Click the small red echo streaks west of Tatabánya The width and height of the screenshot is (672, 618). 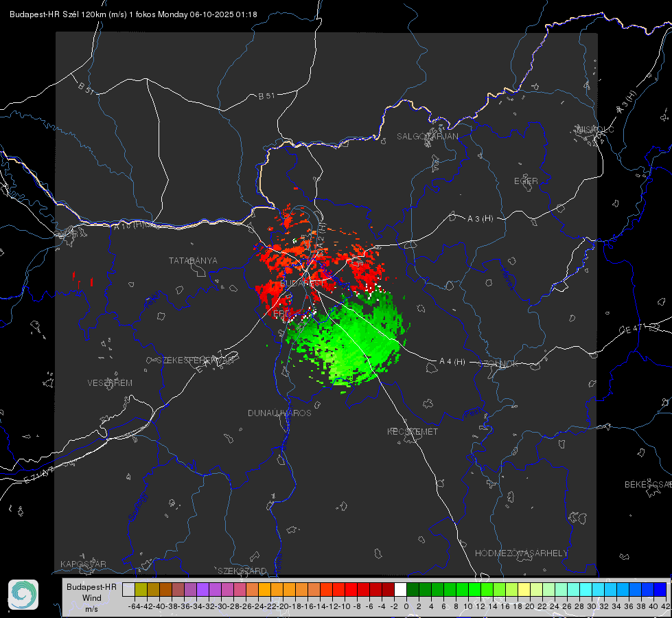82,280
